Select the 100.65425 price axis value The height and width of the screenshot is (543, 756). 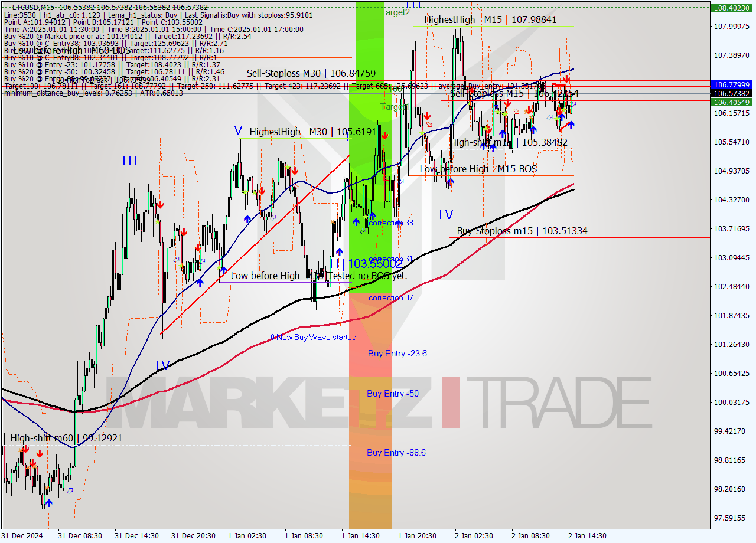[x=731, y=373]
